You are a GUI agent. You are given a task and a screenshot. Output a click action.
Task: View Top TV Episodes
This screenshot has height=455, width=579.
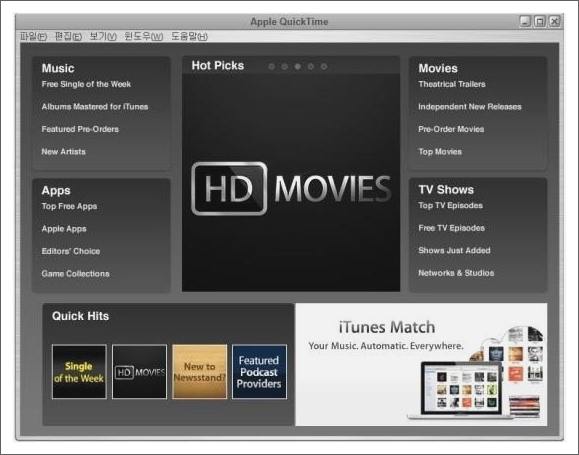(x=450, y=206)
